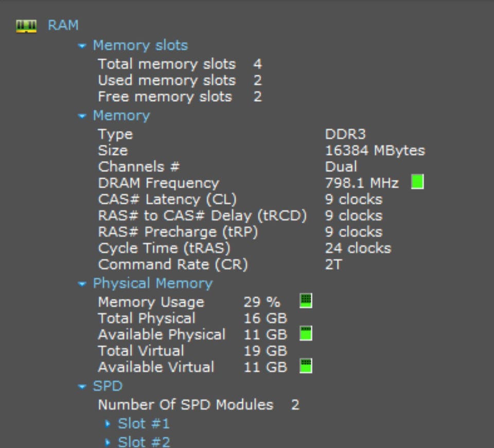This screenshot has width=494, height=448.
Task: Collapse the Memory section arrow
Action: [82, 116]
